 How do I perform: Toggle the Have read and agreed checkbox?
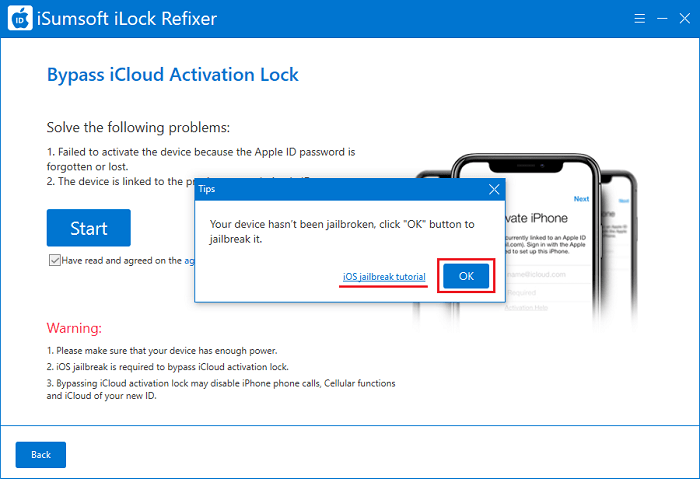point(54,260)
